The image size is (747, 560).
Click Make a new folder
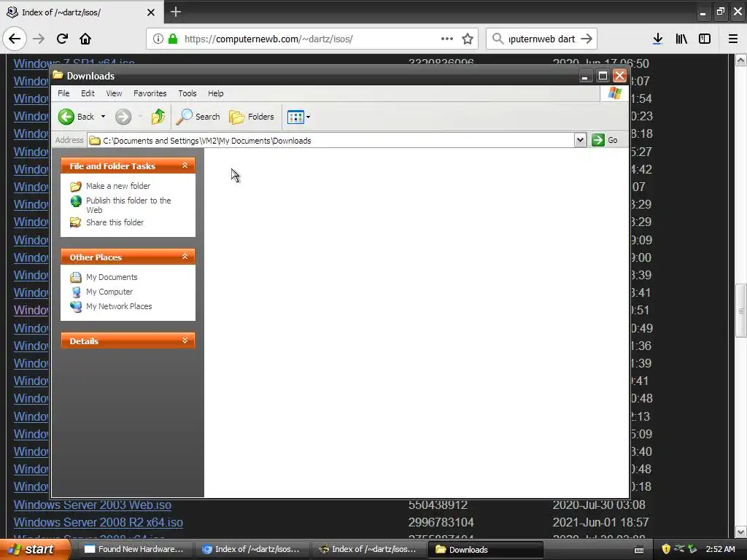click(118, 186)
